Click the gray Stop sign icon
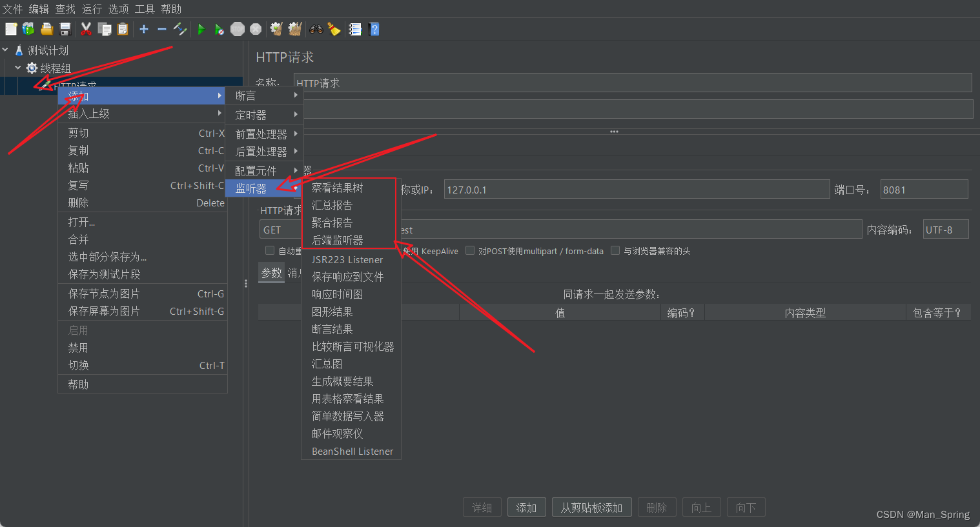980x527 pixels. 238,29
